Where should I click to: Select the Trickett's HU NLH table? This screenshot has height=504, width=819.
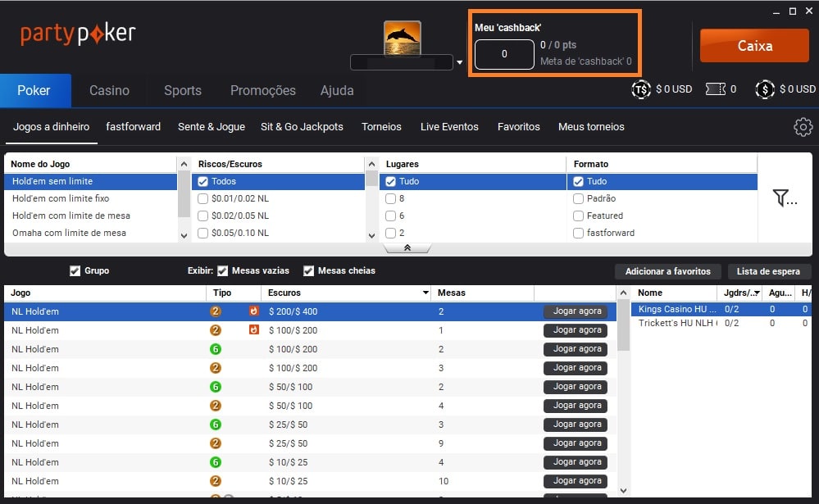[721, 323]
